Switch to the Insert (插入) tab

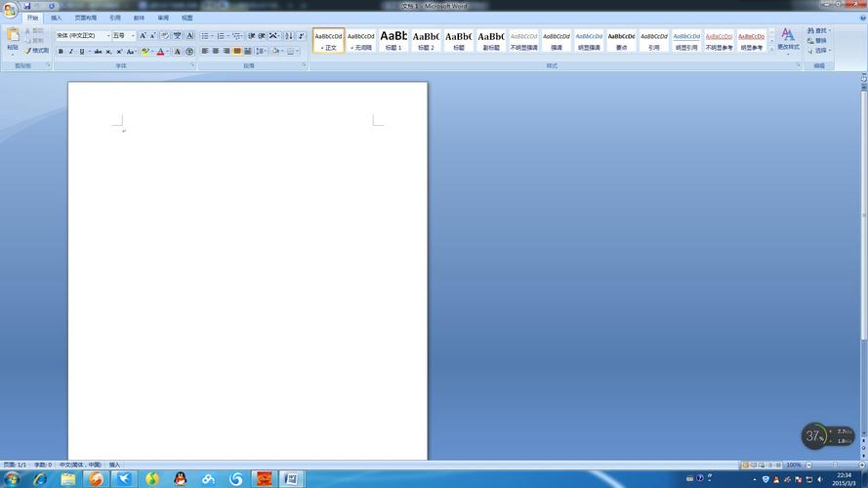tap(56, 18)
